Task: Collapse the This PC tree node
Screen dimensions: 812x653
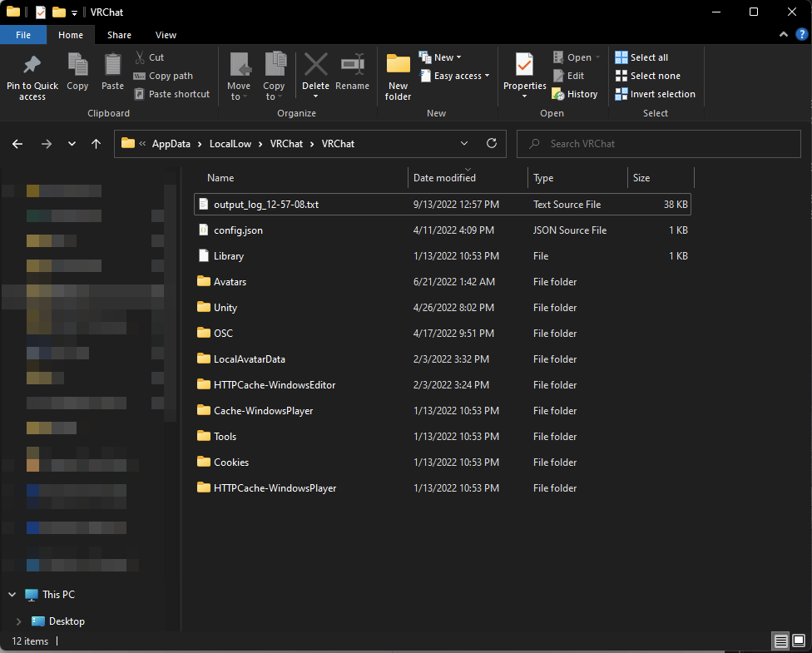Action: tap(12, 595)
